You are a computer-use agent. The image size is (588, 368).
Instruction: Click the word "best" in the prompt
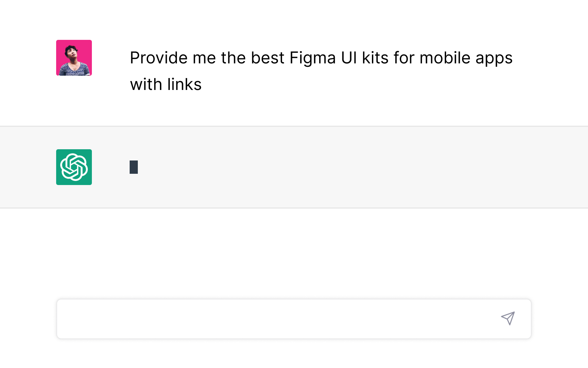(267, 58)
